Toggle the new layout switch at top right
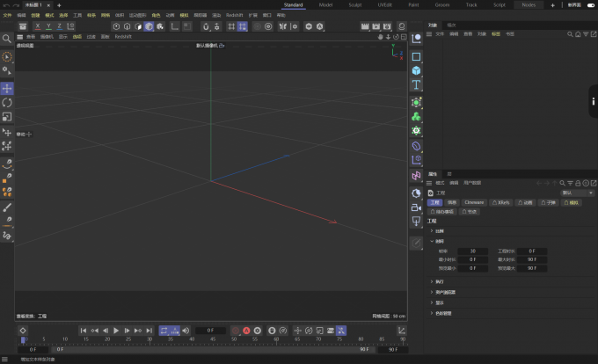 (x=591, y=5)
